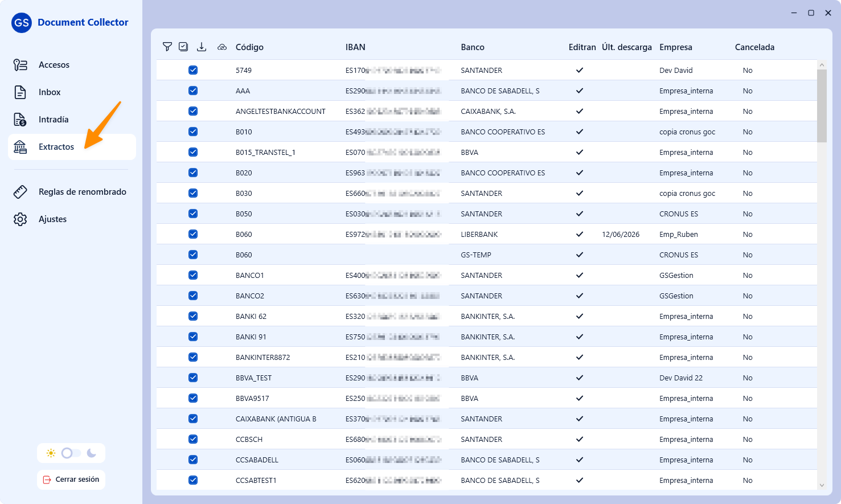Open Ajustes gear icon
This screenshot has height=504, width=841.
pos(20,219)
